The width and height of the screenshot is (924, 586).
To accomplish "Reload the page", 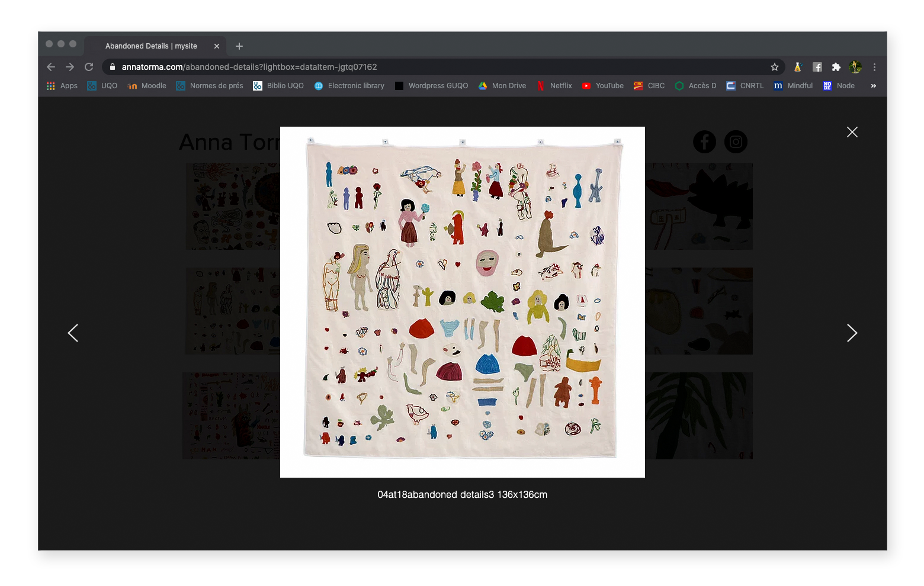I will click(89, 67).
